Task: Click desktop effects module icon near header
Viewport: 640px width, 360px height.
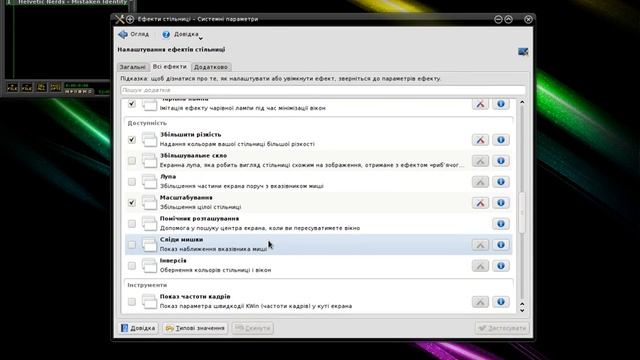Action: point(523,51)
